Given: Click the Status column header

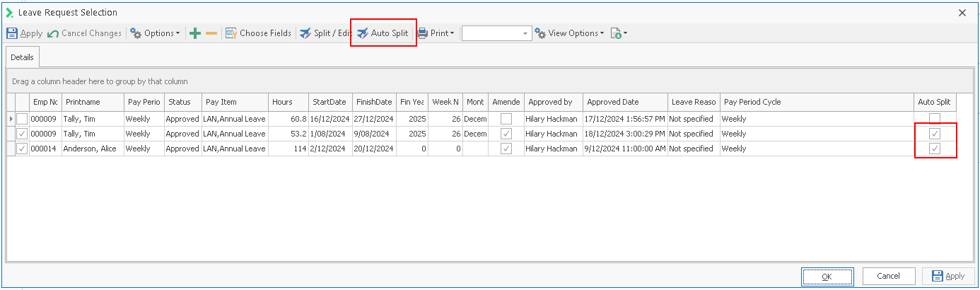Looking at the screenshot, I should point(182,102).
